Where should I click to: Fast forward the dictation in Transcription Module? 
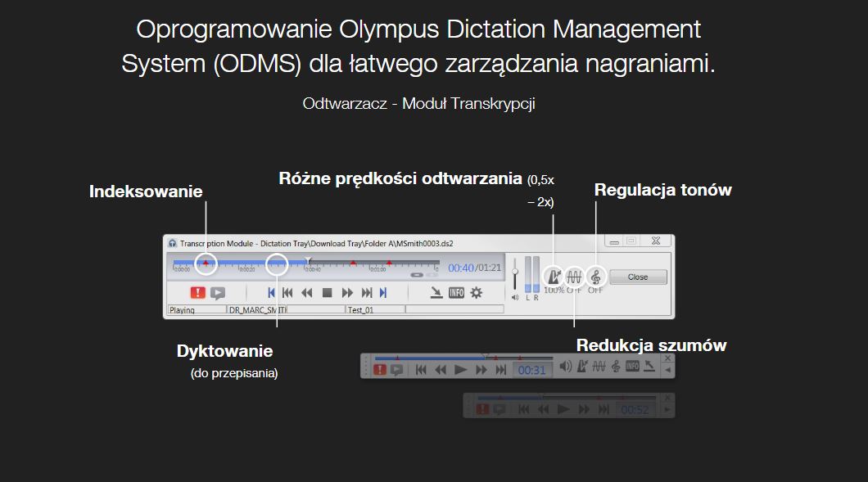(x=347, y=293)
